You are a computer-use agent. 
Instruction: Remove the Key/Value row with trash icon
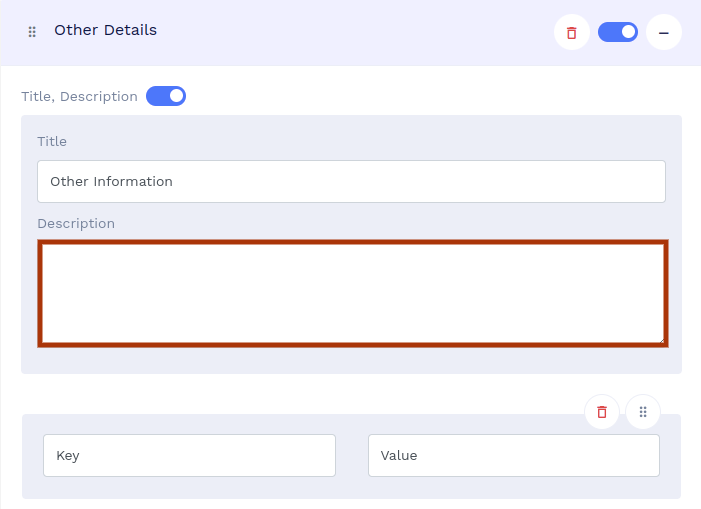pos(602,412)
